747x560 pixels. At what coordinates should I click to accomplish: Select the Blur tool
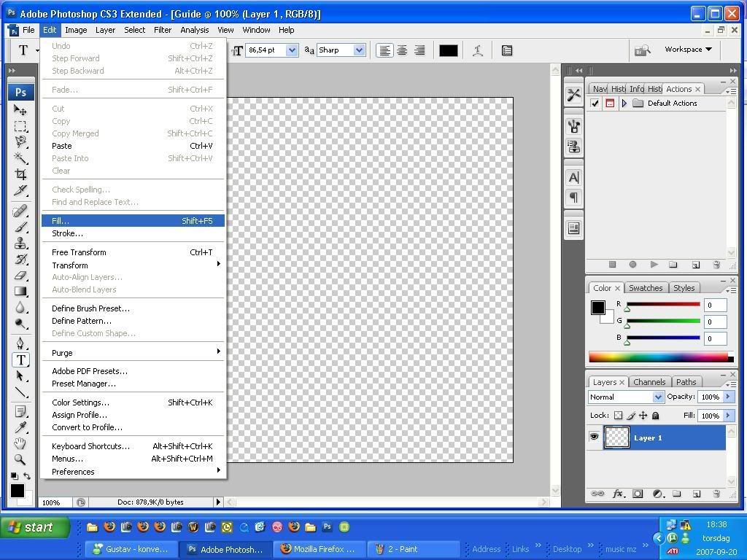pyautogui.click(x=20, y=308)
